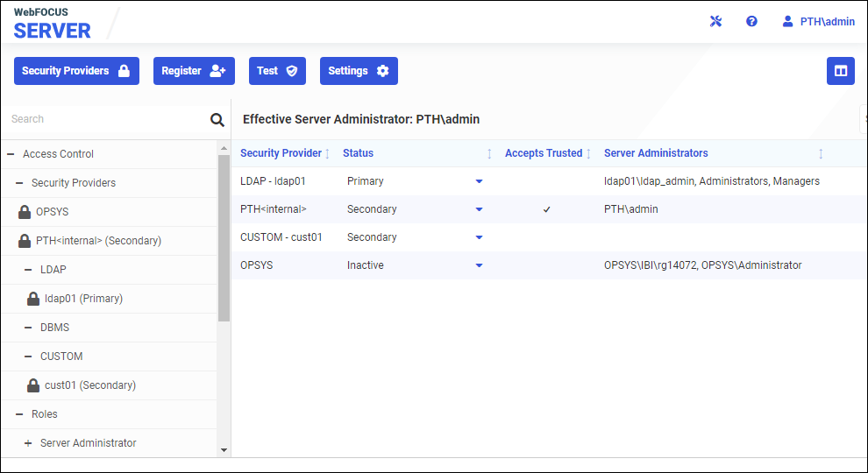Image resolution: width=868 pixels, height=473 pixels.
Task: Click the tree panel scrollbar thumb
Action: coord(224,238)
